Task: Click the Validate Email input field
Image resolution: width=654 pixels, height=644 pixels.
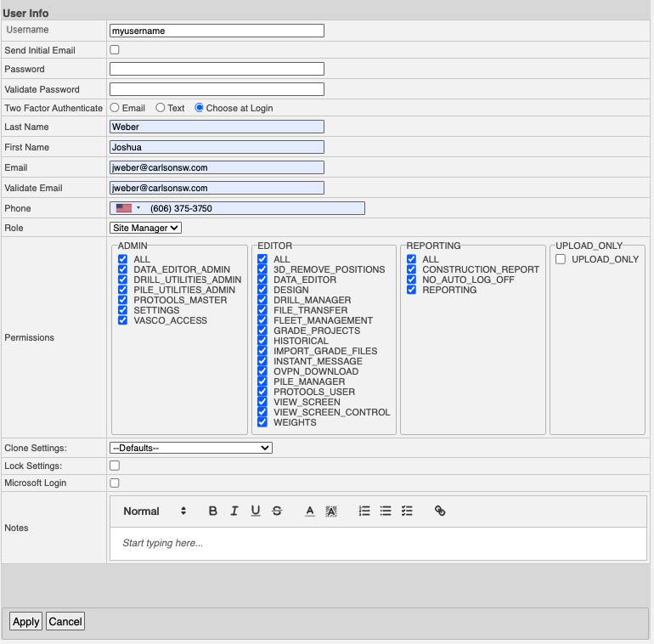Action: click(217, 188)
